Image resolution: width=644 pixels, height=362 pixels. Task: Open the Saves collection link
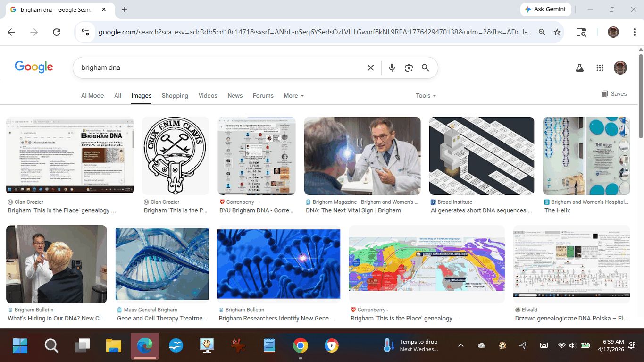[x=614, y=94]
